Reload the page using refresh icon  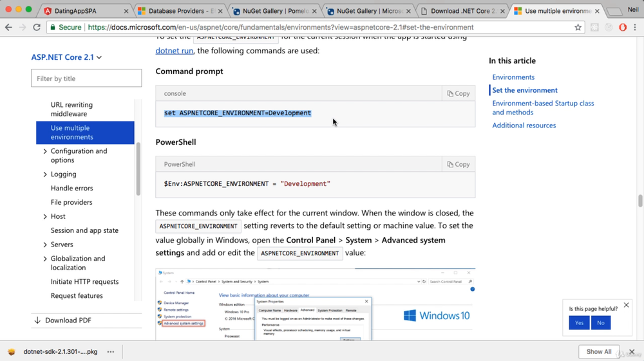[x=37, y=27]
